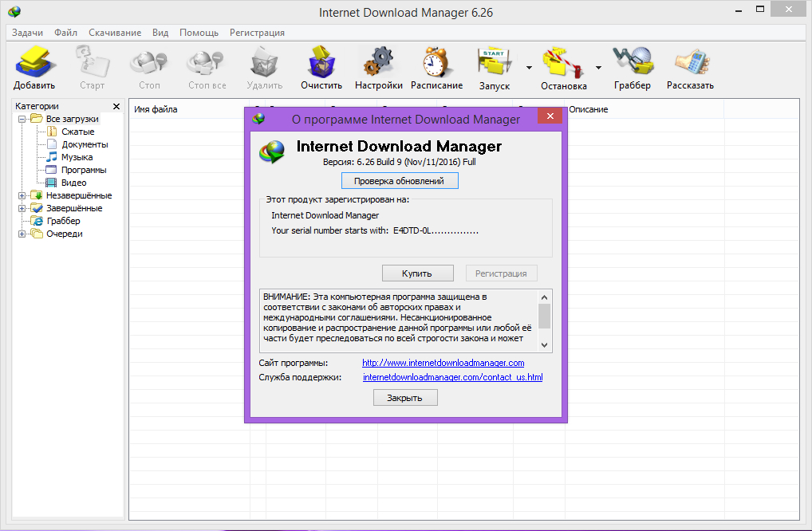
Task: Click the Старт resume toolbar icon
Action: pyautogui.click(x=93, y=61)
